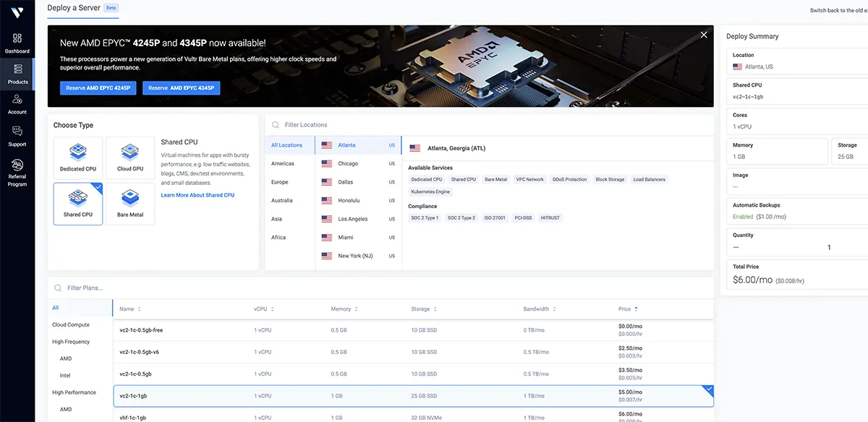
Task: Select the Cloud GPU server type
Action: click(x=130, y=158)
